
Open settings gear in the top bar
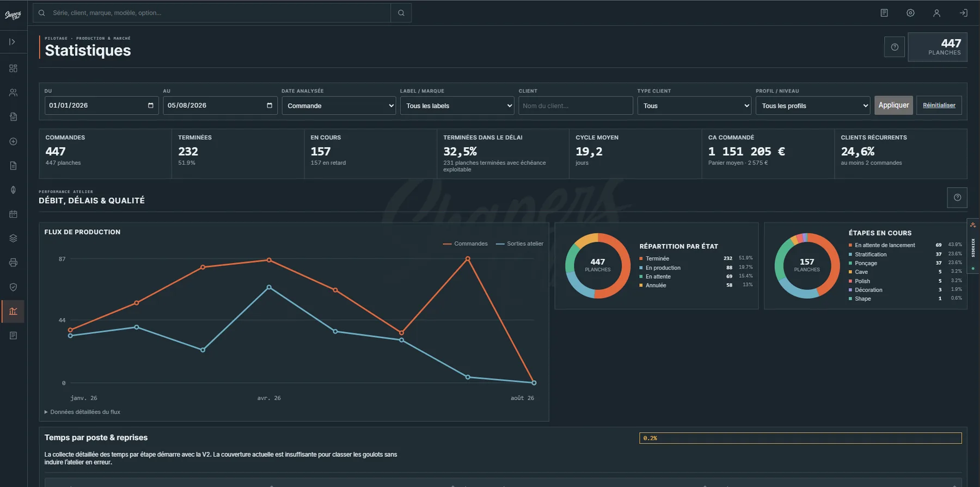(x=910, y=13)
